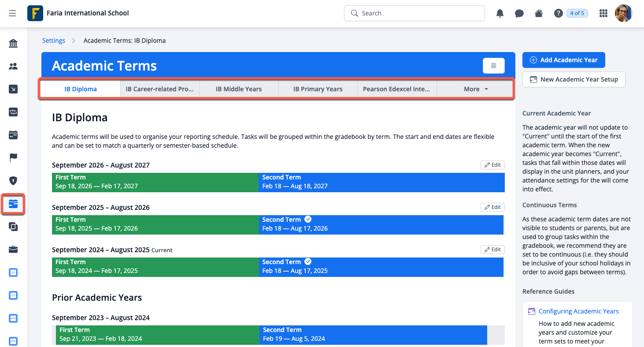Click the Prior Academic Years heading
This screenshot has height=347, width=644.
[97, 298]
